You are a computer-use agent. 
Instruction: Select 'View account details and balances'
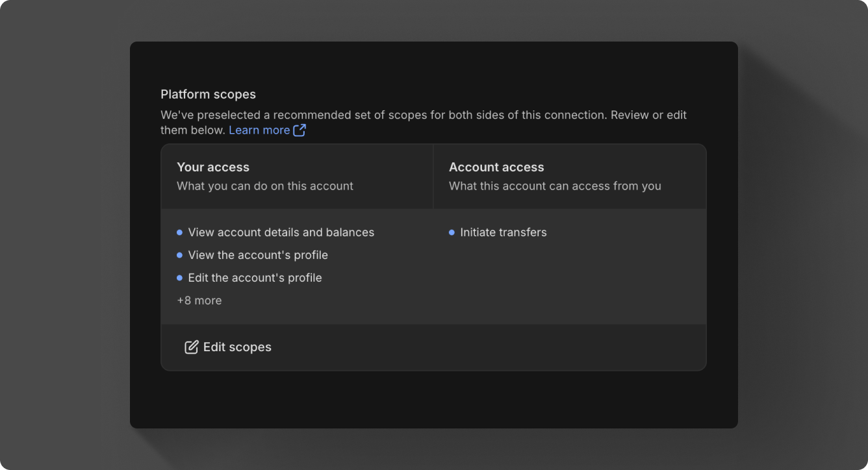[281, 232]
